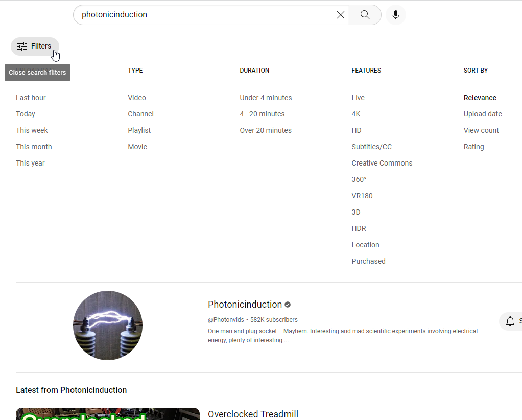
Task: Enable the VR180 feature filter
Action: click(362, 196)
